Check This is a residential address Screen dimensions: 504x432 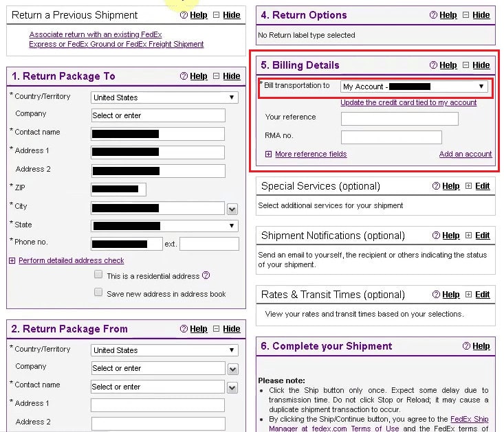pos(98,274)
